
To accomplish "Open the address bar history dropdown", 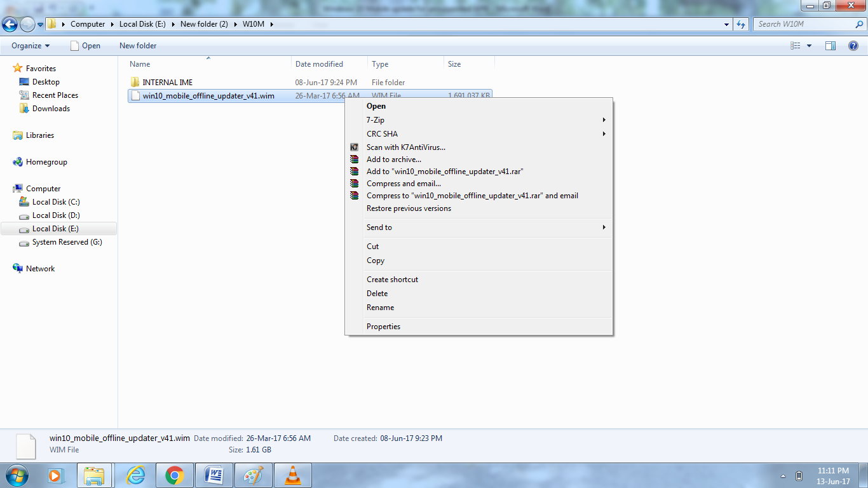I will click(727, 24).
